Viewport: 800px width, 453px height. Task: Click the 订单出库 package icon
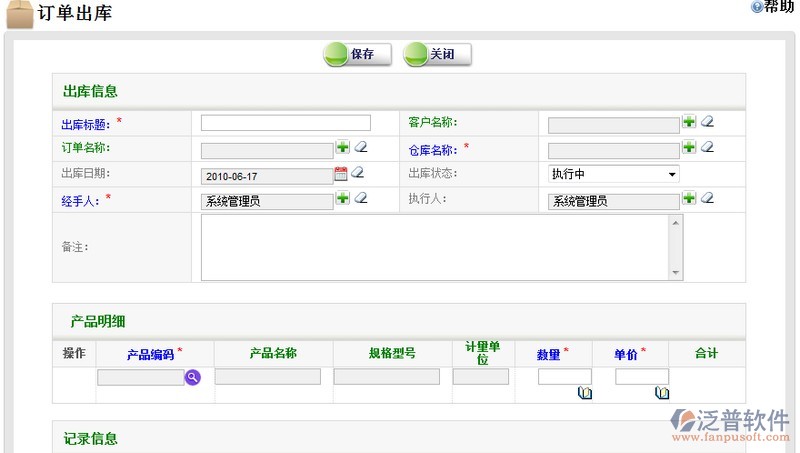(x=19, y=14)
